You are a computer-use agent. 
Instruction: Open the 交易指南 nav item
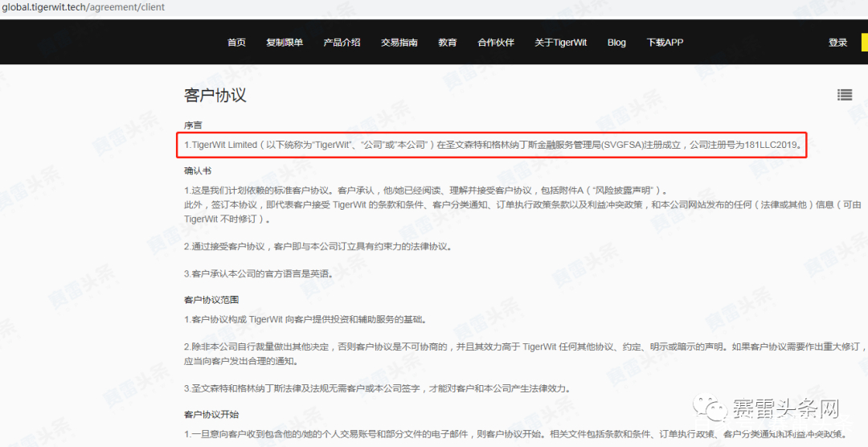click(399, 43)
